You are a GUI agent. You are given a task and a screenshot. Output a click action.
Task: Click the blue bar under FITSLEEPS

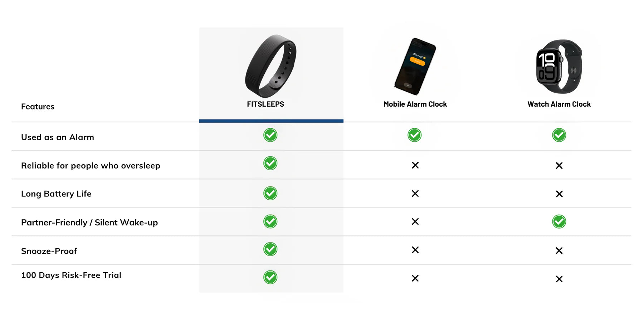[271, 121]
